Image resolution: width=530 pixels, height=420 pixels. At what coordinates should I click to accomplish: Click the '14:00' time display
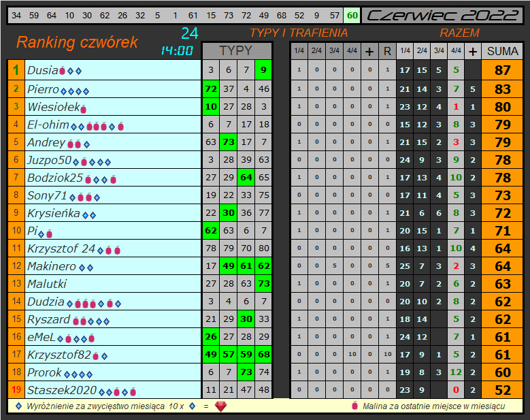click(x=177, y=51)
